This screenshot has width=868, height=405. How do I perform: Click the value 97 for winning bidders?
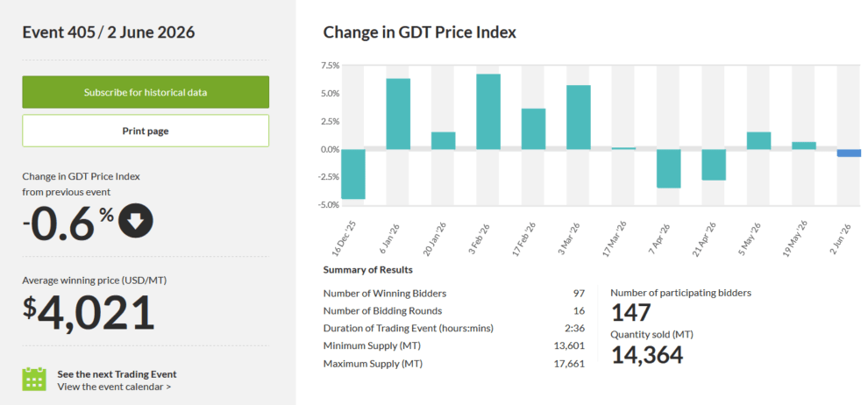(579, 294)
